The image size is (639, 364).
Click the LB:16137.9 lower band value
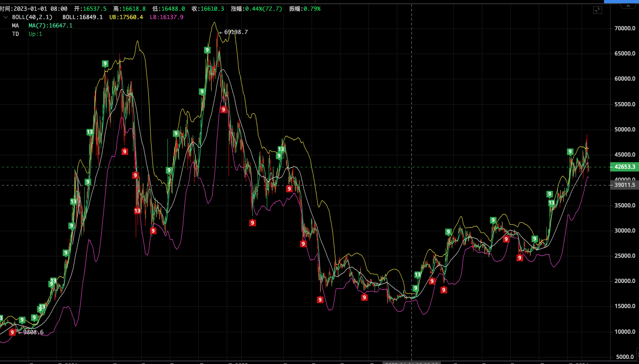(x=167, y=17)
